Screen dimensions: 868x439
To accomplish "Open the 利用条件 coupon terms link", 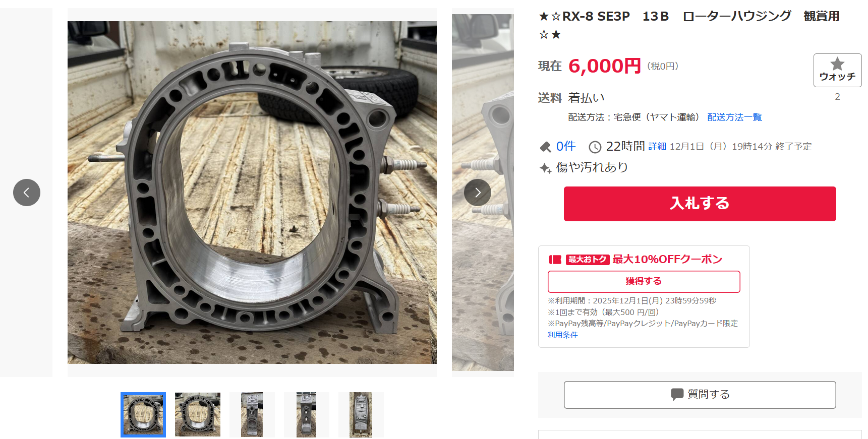I will [563, 335].
